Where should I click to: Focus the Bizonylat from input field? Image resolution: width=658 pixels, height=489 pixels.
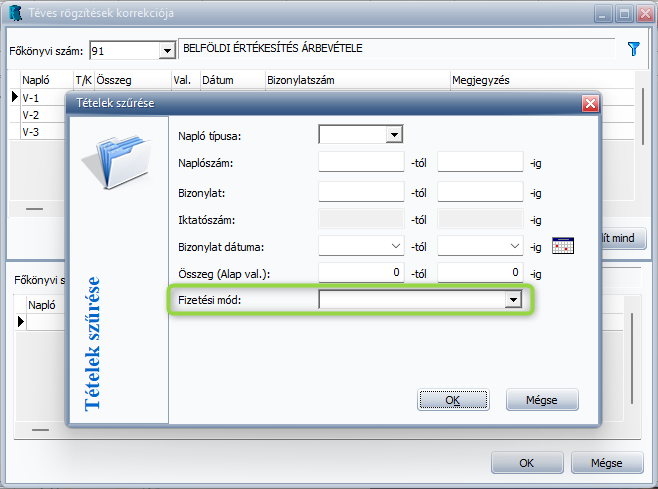(x=361, y=192)
